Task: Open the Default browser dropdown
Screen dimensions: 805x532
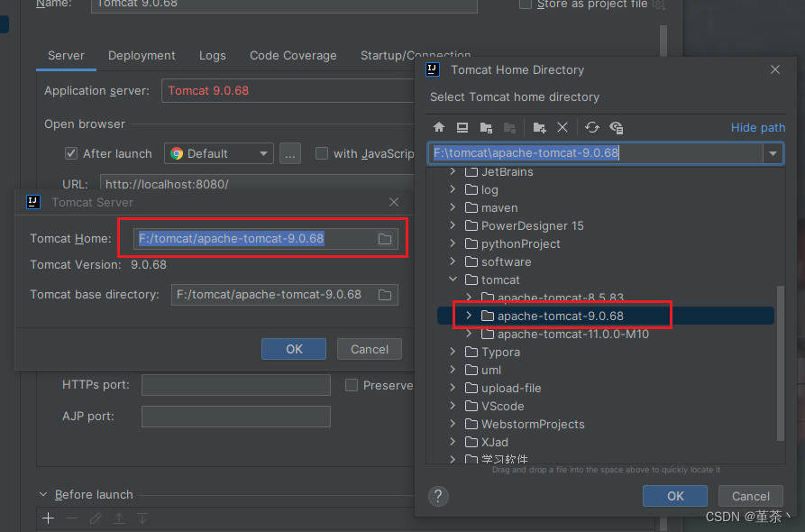Action: [x=219, y=153]
